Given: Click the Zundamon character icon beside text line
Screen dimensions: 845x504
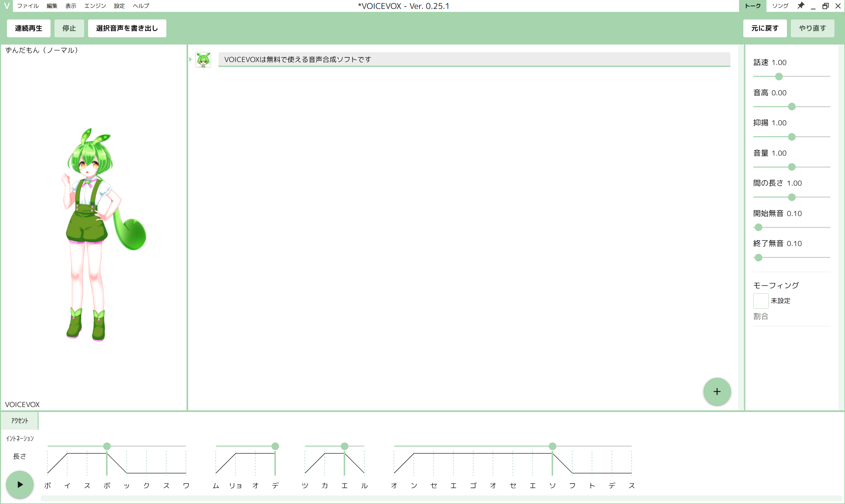Looking at the screenshot, I should 203,60.
